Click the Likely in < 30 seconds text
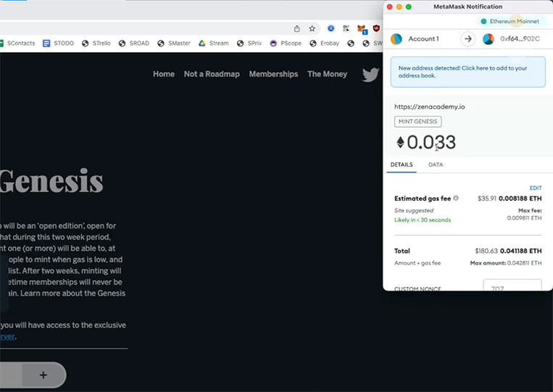 [x=423, y=220]
